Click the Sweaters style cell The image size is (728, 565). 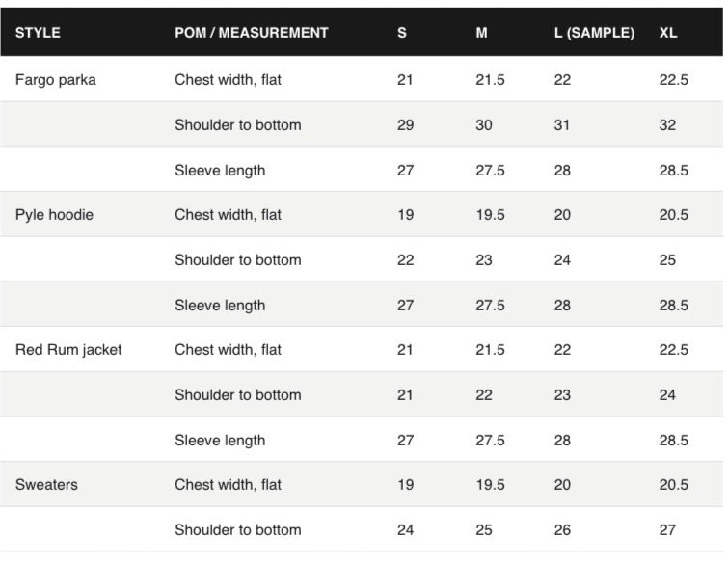click(x=46, y=485)
